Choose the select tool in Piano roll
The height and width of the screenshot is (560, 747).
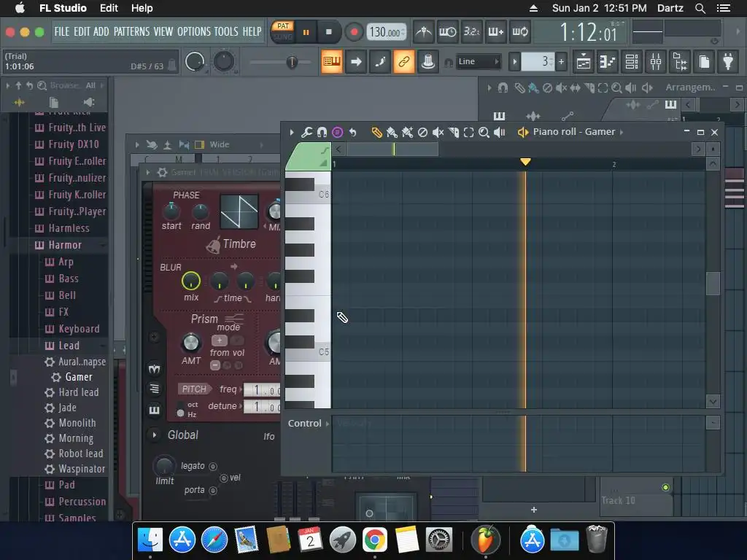[x=469, y=133]
